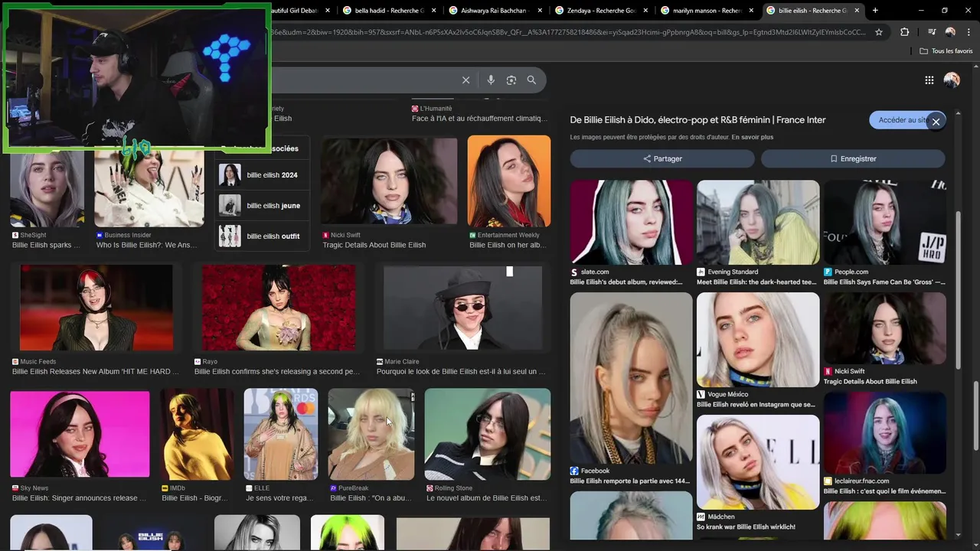The width and height of the screenshot is (980, 551).
Task: Open slate.com related image in panel
Action: 632,223
